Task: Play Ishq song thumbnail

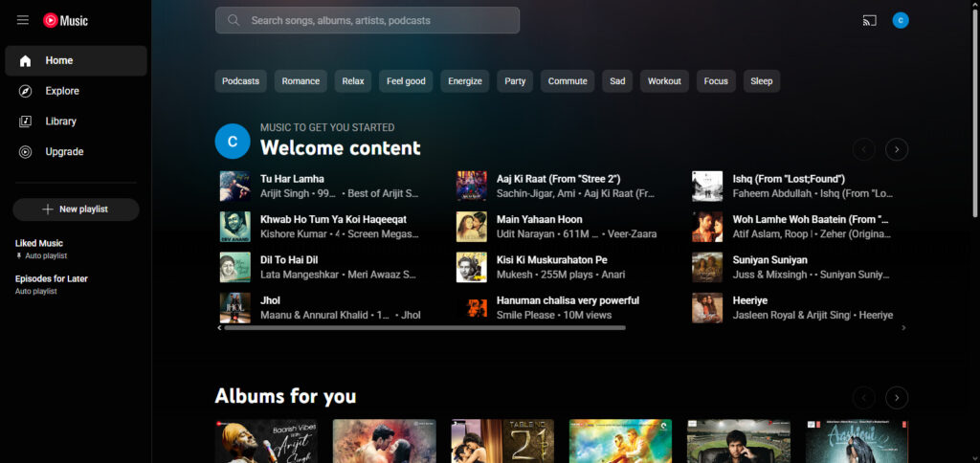Action: click(x=707, y=187)
